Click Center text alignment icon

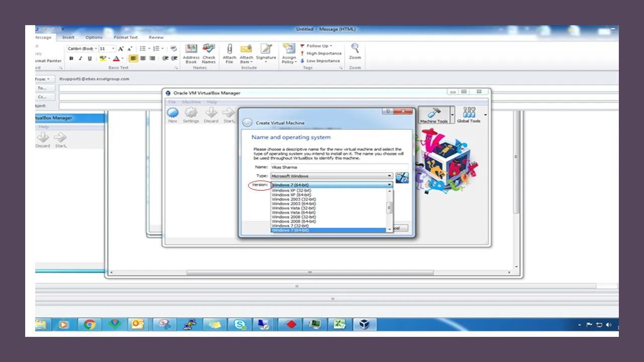click(143, 58)
